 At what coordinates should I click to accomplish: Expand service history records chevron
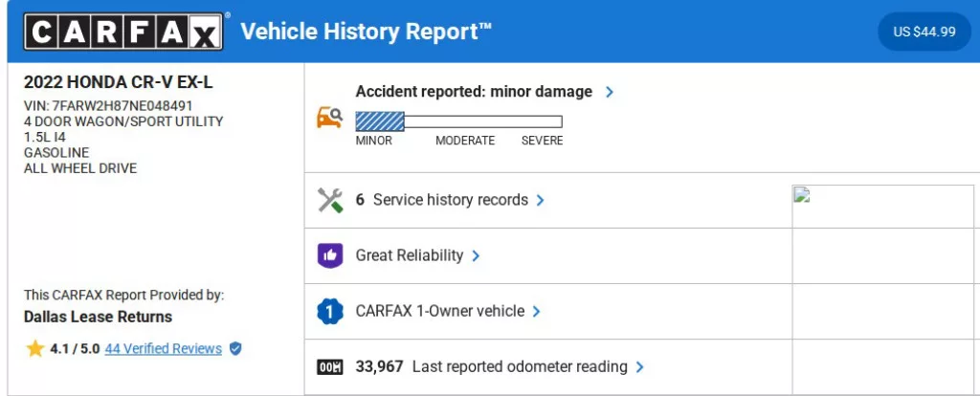point(541,201)
